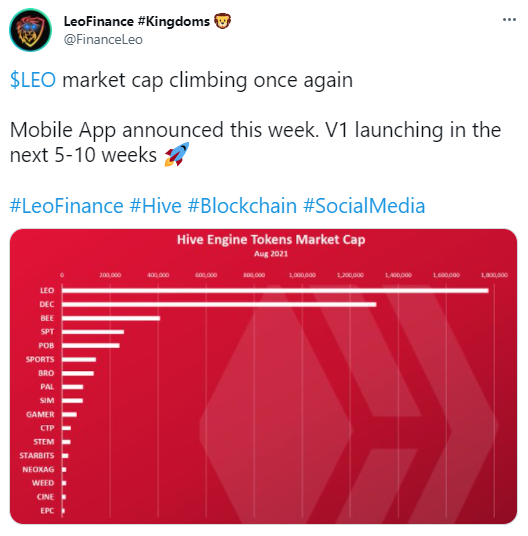Click the SPORTS label on the chart
This screenshot has height=536, width=528.
pos(40,359)
